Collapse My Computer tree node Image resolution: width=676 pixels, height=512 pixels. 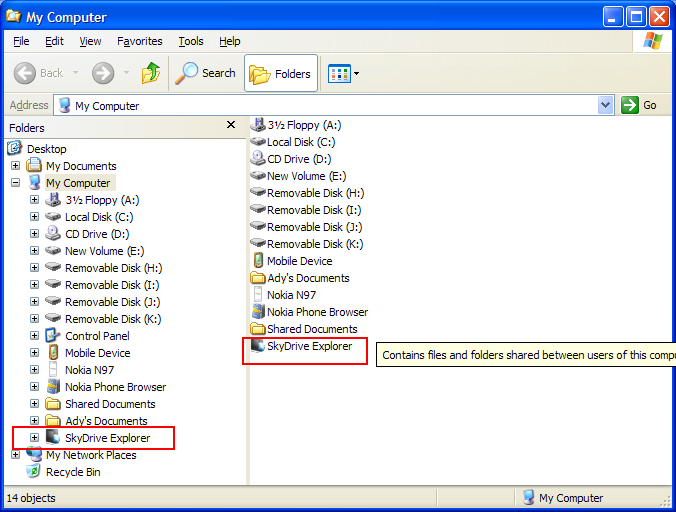coord(16,183)
